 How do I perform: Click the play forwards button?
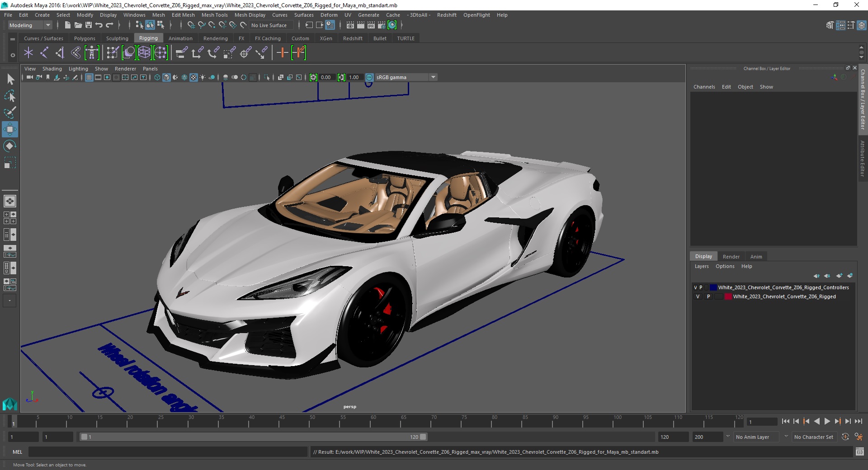827,421
